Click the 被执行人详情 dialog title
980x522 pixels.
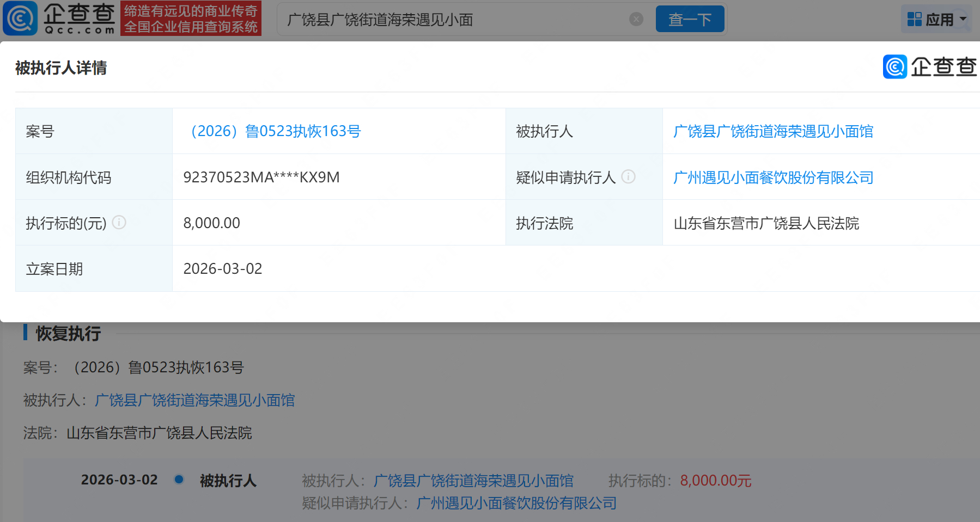61,68
